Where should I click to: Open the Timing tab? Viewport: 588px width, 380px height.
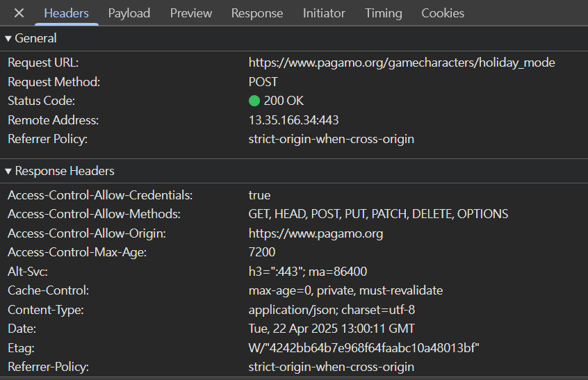pos(383,13)
